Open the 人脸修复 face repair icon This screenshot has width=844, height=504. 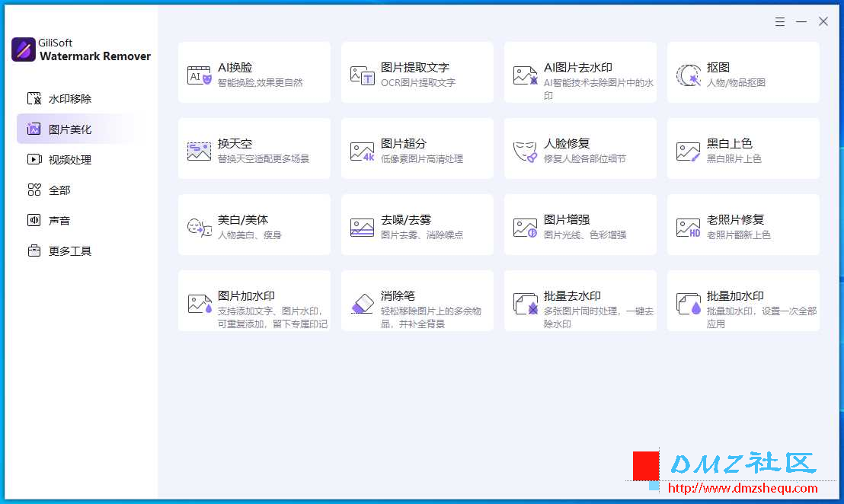526,152
